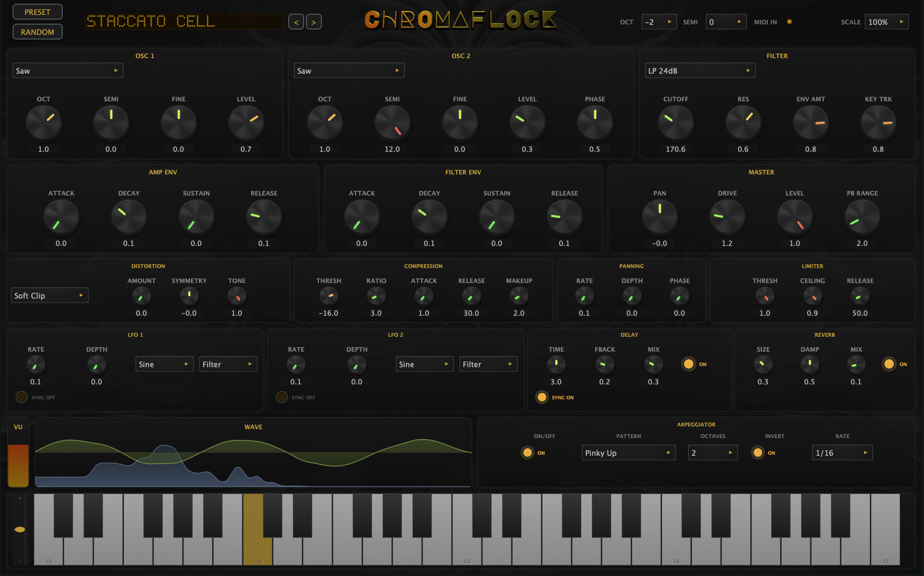Open arpeggiator RATE dropdown showing 1/16
This screenshot has width=924, height=576.
point(842,452)
